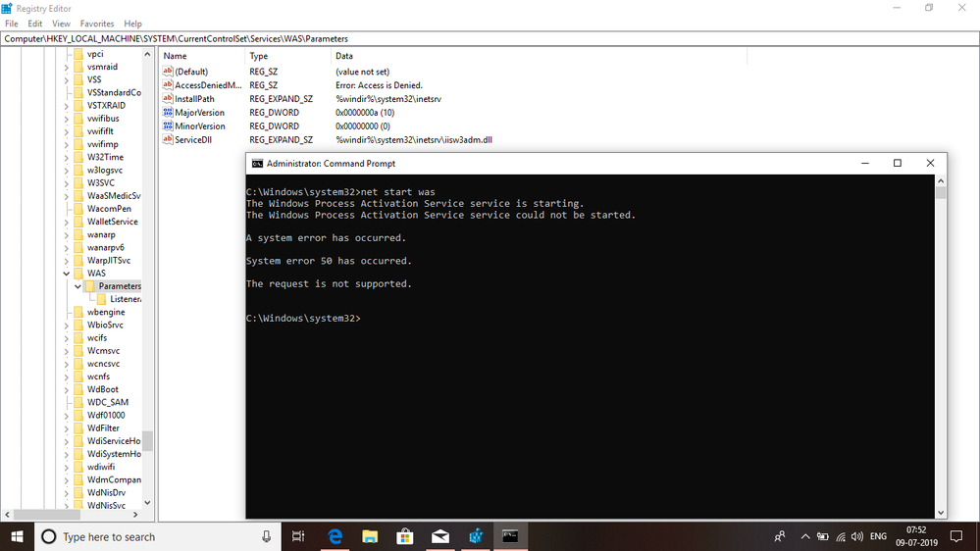
Task: Click the Data column header
Action: coord(344,56)
